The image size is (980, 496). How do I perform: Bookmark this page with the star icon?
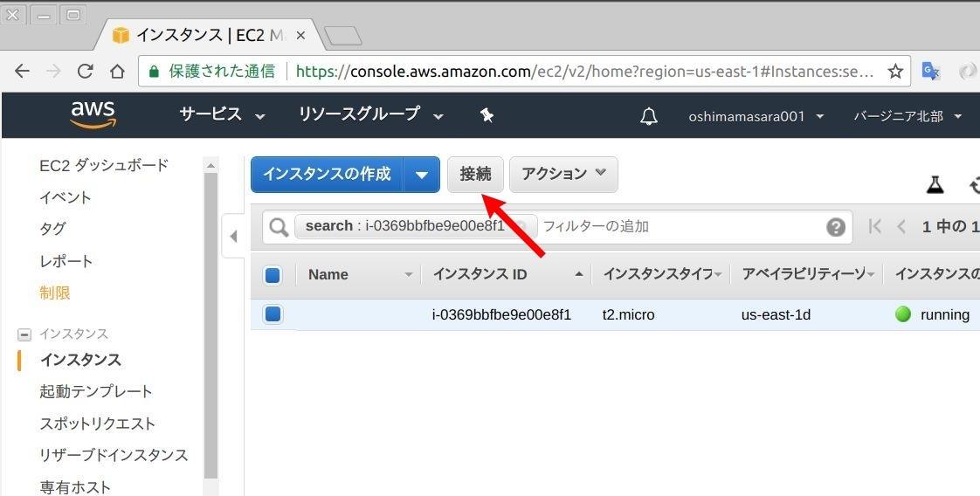895,72
